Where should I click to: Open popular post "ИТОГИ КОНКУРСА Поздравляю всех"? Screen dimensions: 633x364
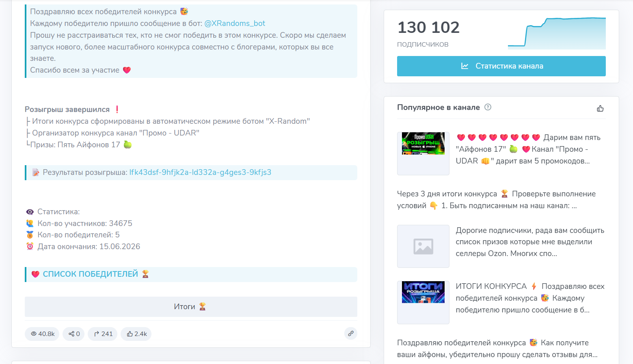530,298
